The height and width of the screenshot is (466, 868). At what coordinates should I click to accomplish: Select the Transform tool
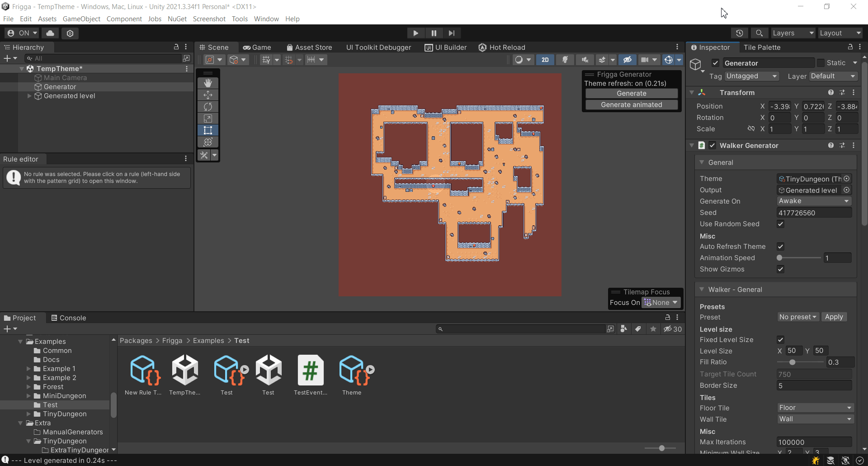[x=208, y=142]
